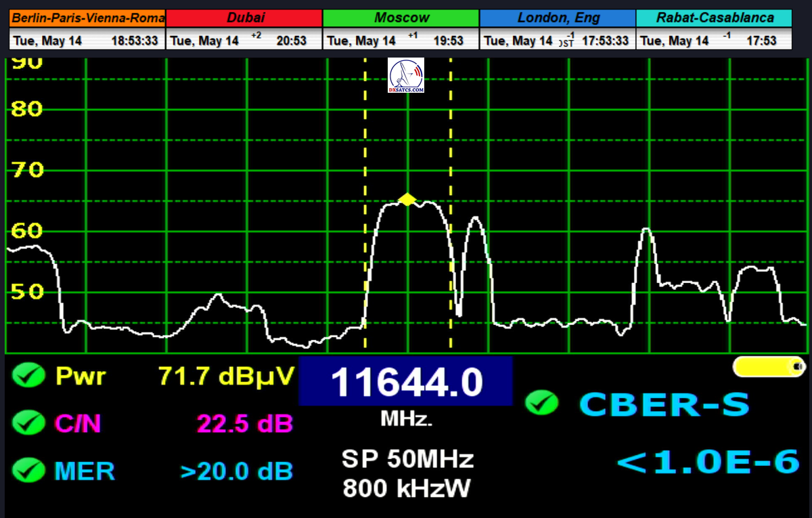Select the London, Eng clock header
The height and width of the screenshot is (518, 812).
coord(558,18)
